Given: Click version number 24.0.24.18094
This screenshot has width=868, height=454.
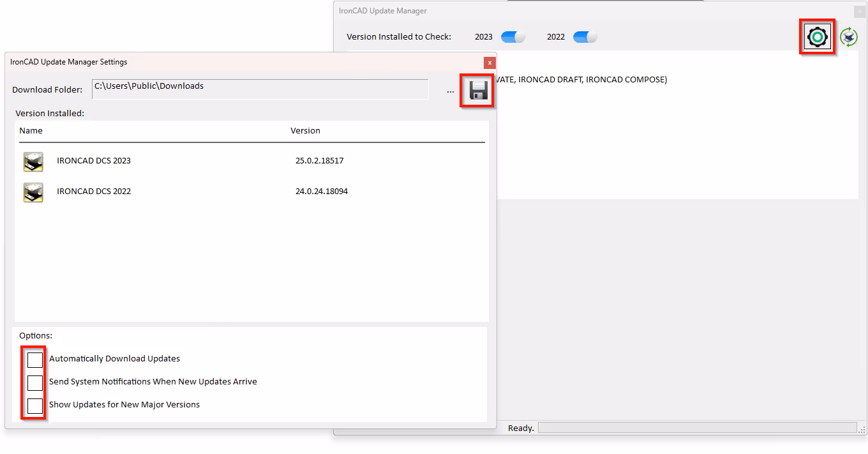Looking at the screenshot, I should (322, 192).
